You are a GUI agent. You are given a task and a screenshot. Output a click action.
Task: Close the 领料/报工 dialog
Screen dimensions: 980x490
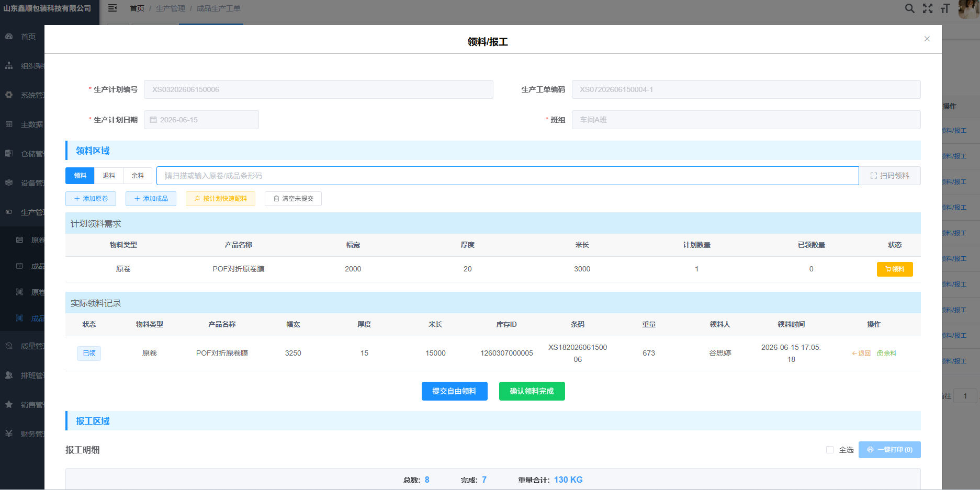[x=927, y=39]
